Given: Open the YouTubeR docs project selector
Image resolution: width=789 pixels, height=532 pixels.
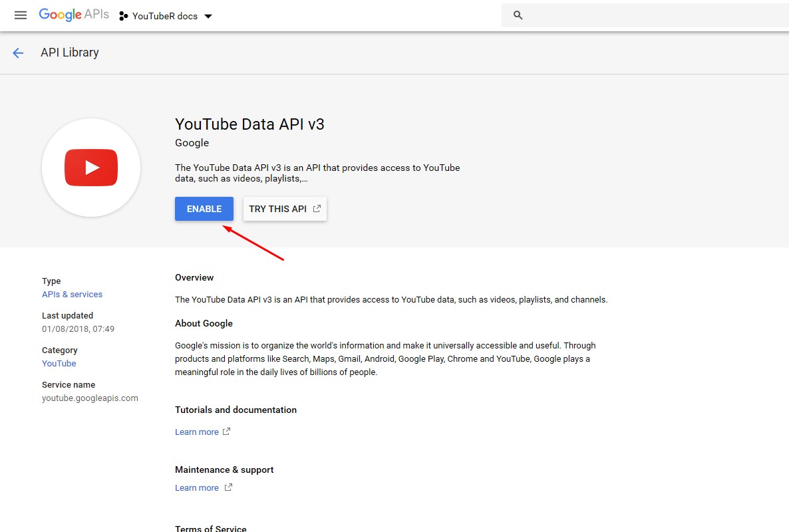Looking at the screenshot, I should pyautogui.click(x=165, y=16).
